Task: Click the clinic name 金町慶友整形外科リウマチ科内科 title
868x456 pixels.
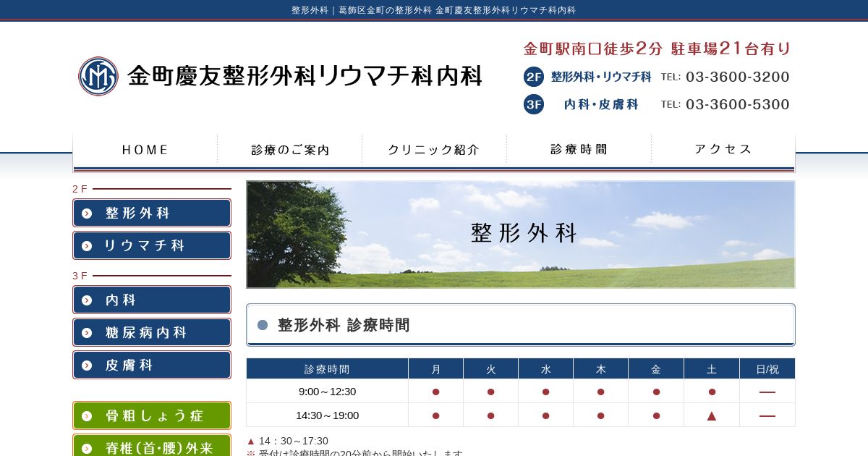Action: (305, 76)
